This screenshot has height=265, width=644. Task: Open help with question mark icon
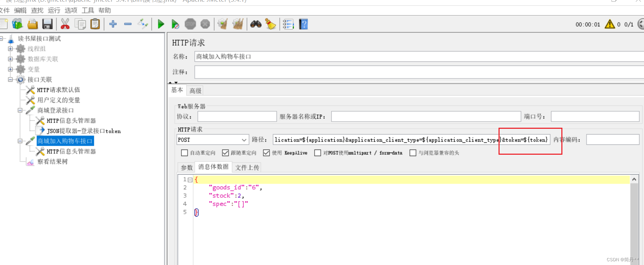[x=304, y=24]
